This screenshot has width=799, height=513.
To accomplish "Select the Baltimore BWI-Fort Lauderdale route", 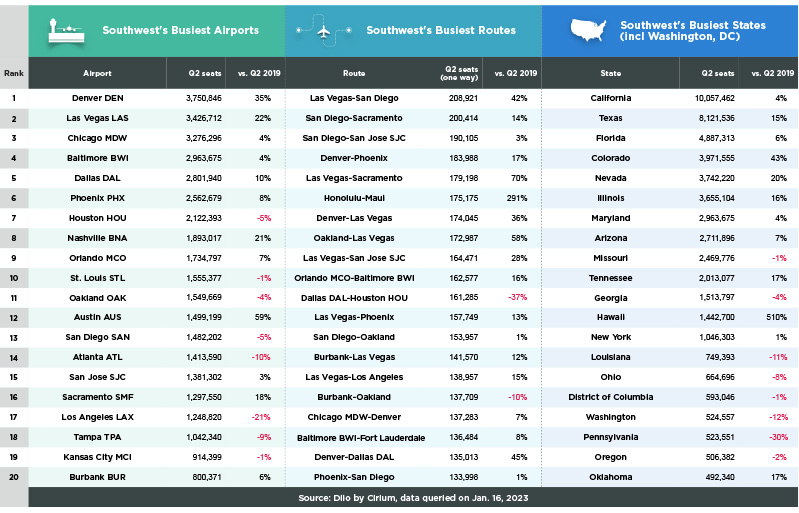I will pos(361,438).
